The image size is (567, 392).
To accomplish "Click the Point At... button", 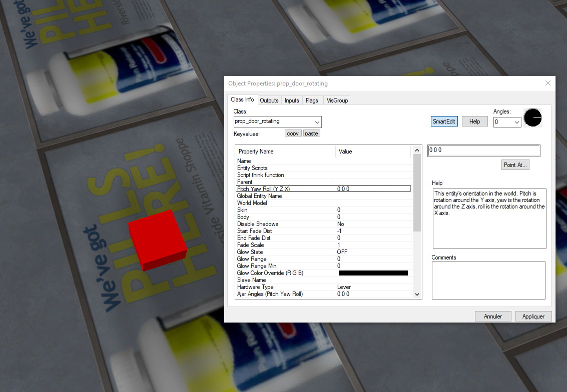I will (515, 165).
